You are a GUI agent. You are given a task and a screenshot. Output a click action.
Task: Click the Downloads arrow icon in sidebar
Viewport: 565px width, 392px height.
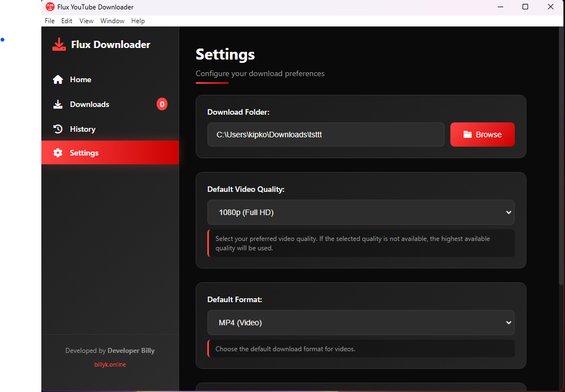[58, 105]
